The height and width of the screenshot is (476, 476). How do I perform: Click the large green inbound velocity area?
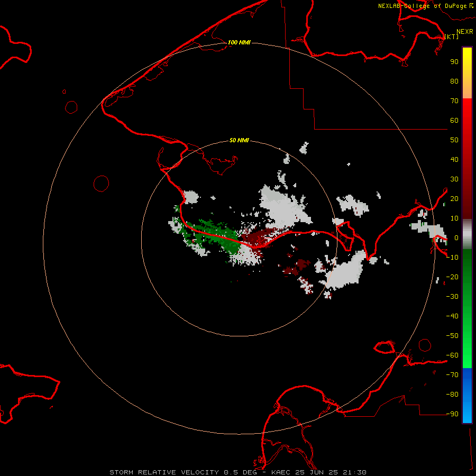click(217, 234)
